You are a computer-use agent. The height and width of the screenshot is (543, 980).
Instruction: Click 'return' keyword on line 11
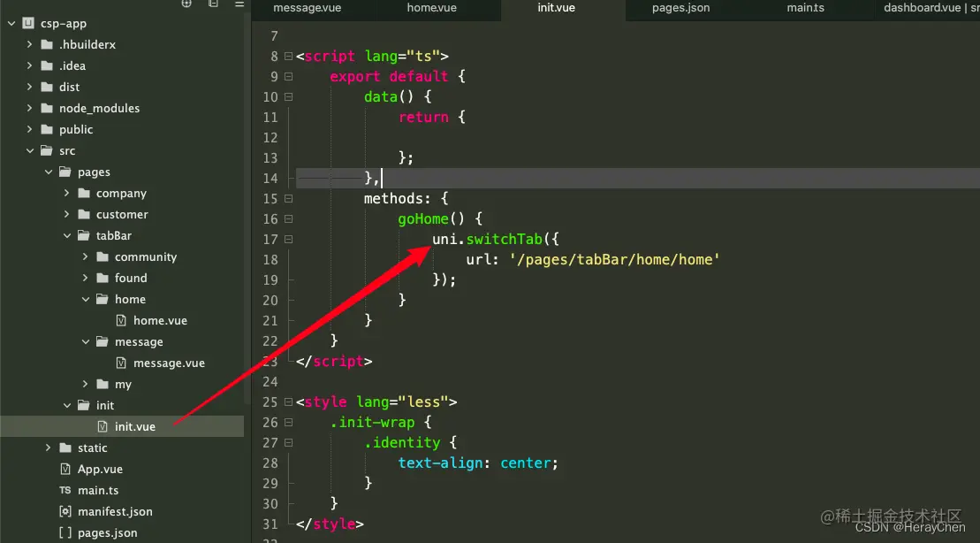coord(424,117)
